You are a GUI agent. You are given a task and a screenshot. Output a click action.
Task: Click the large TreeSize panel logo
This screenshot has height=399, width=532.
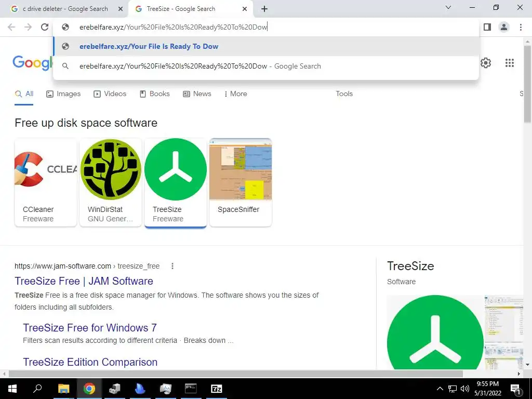(435, 332)
